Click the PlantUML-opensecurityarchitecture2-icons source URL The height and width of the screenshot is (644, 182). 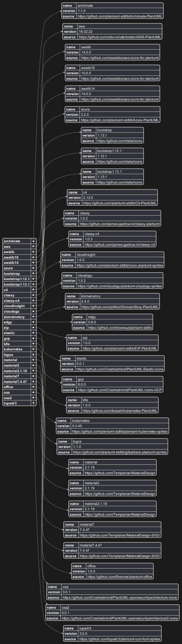coord(120,618)
